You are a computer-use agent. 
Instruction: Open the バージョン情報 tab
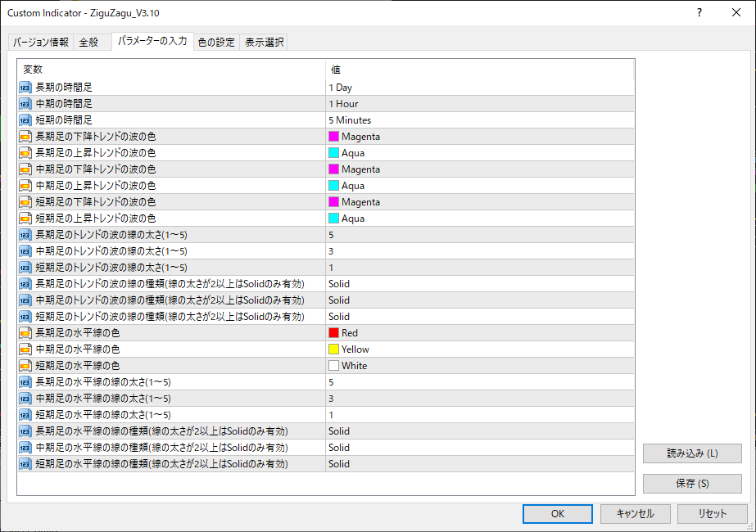[41, 43]
